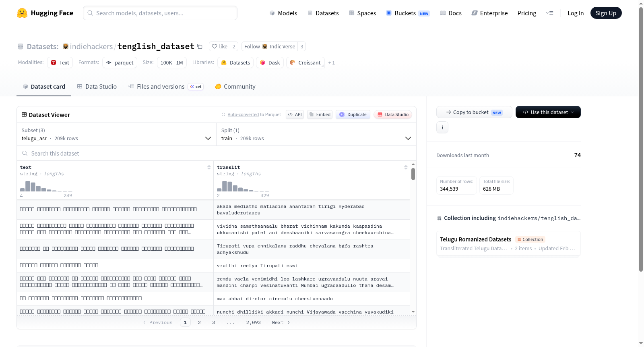The width and height of the screenshot is (644, 347).
Task: Click the Dask library tag
Action: (270, 62)
